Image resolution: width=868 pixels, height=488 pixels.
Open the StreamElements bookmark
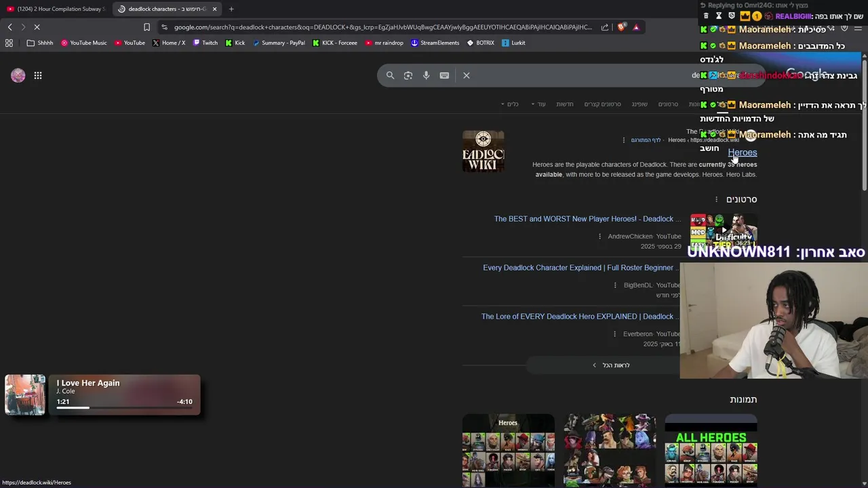click(x=435, y=43)
